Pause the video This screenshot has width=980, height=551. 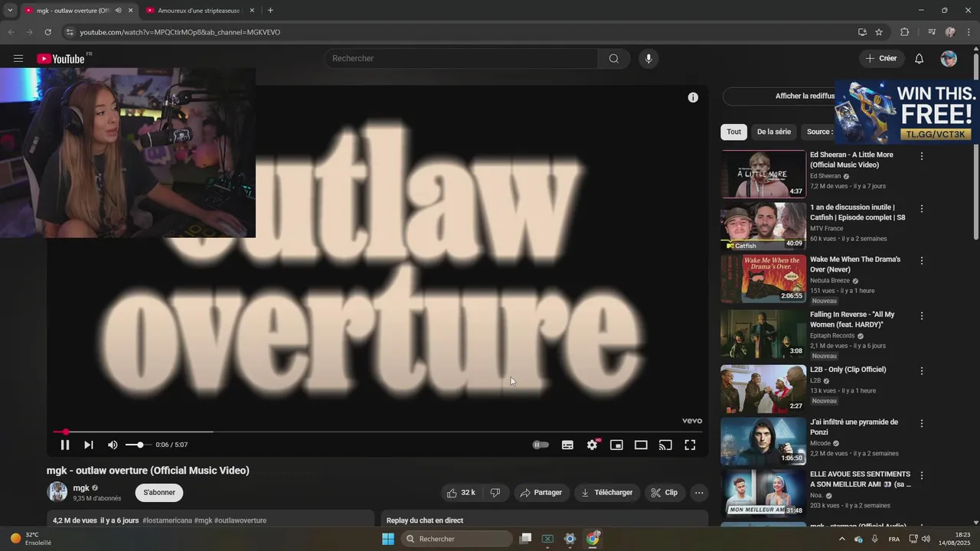click(x=65, y=445)
